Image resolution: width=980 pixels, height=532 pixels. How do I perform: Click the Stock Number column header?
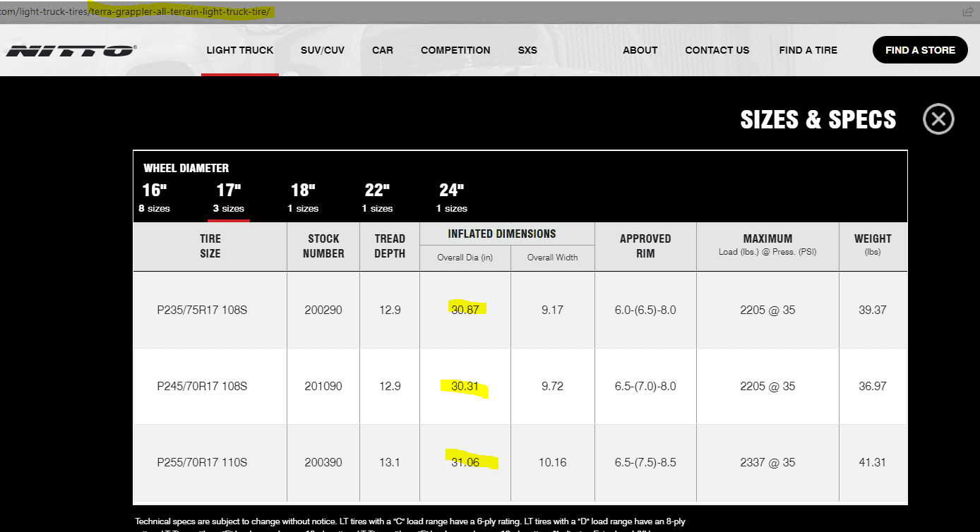(x=323, y=246)
